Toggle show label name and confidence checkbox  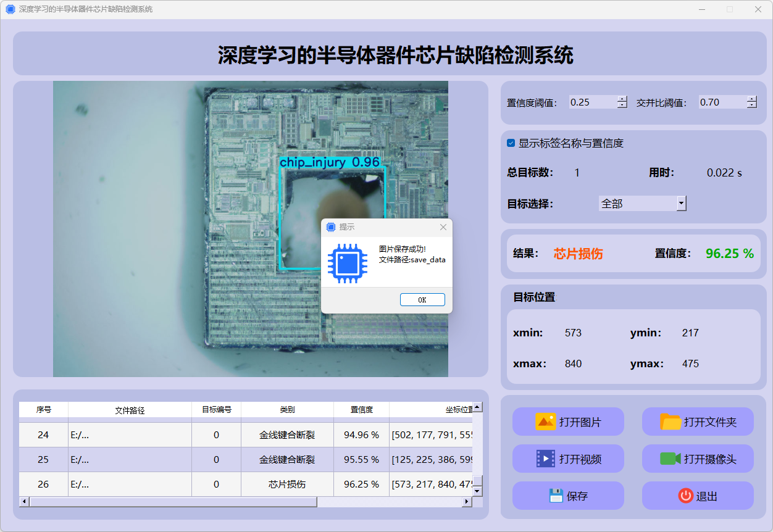(x=511, y=143)
